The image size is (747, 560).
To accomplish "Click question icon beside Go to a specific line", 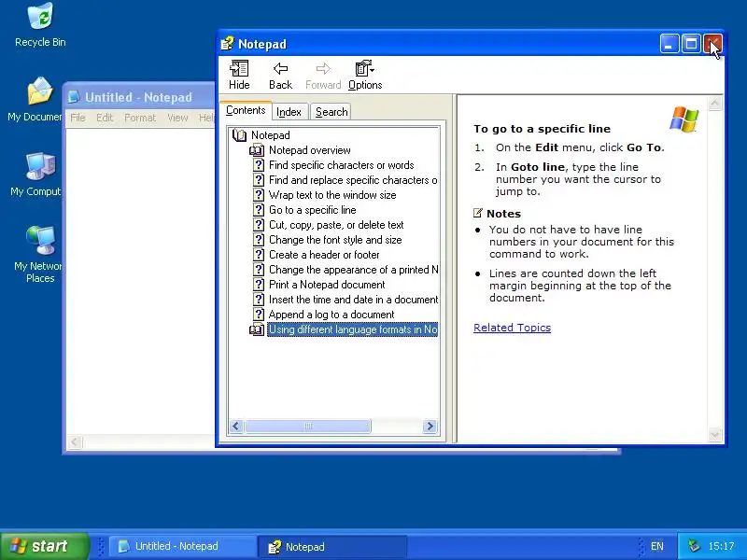I will [x=259, y=210].
